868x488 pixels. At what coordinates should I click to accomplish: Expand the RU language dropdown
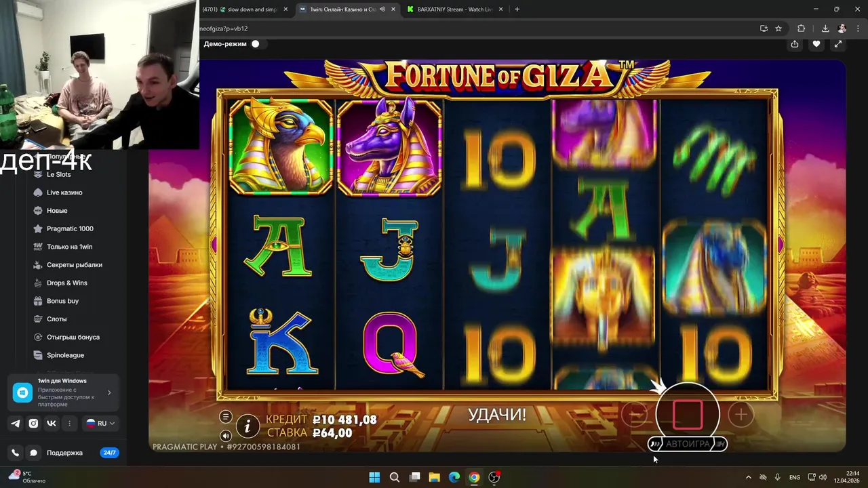[x=100, y=423]
